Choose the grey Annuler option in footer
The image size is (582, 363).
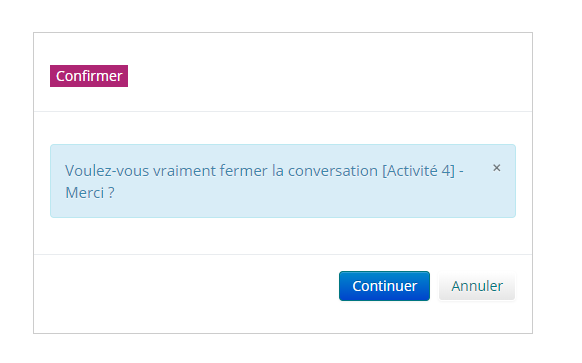pos(477,286)
